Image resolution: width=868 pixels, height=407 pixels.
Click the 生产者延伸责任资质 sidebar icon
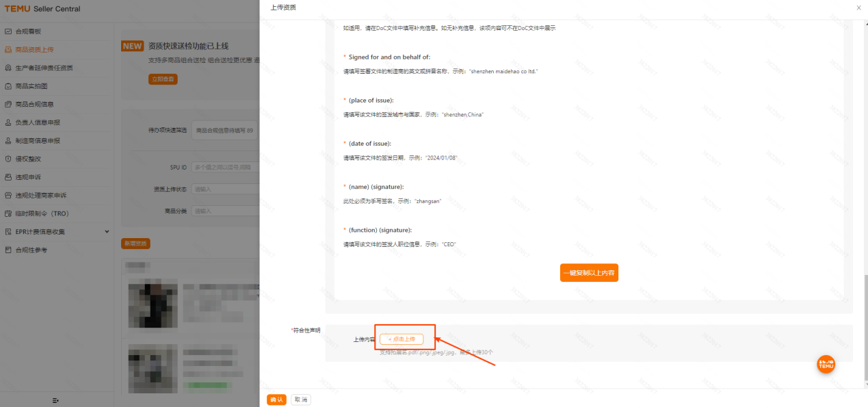point(8,68)
